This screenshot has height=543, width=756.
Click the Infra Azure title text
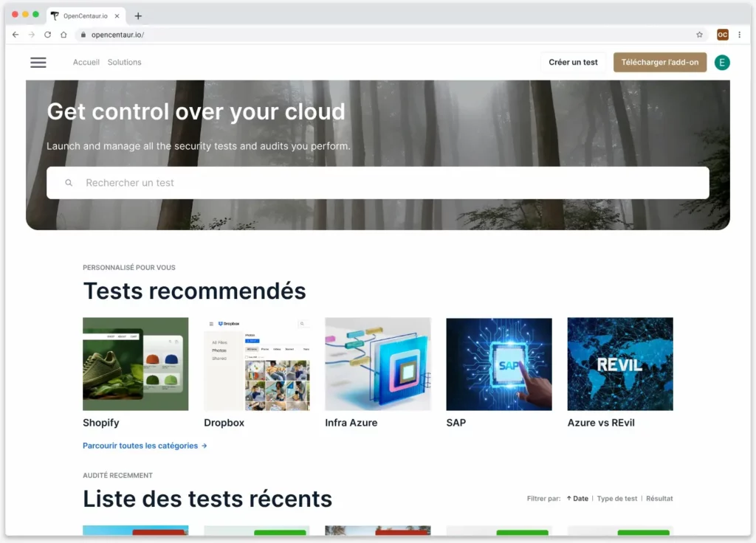(351, 423)
